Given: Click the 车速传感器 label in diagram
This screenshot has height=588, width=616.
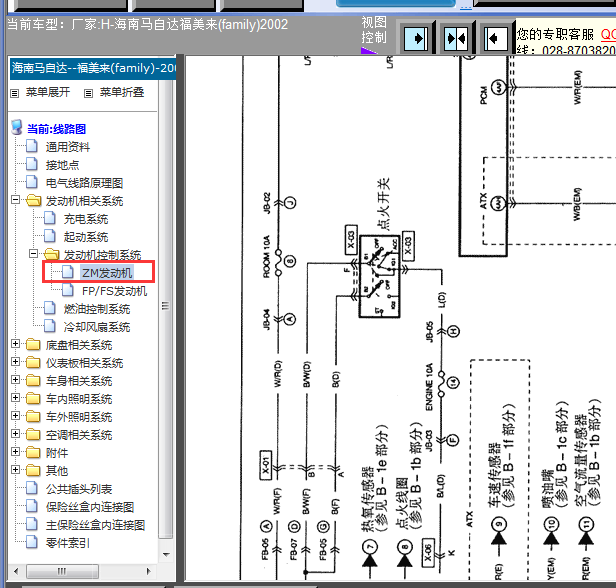Looking at the screenshot, I should coord(494,474).
